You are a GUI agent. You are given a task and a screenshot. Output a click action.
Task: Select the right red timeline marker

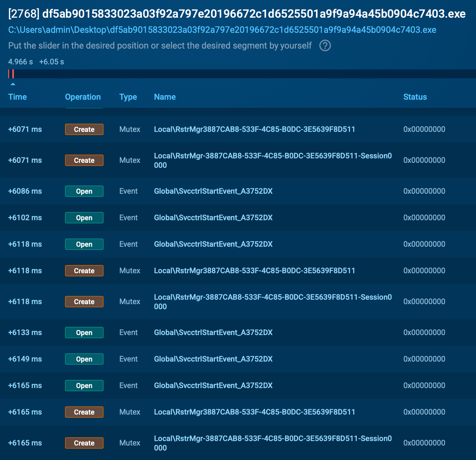coord(13,74)
